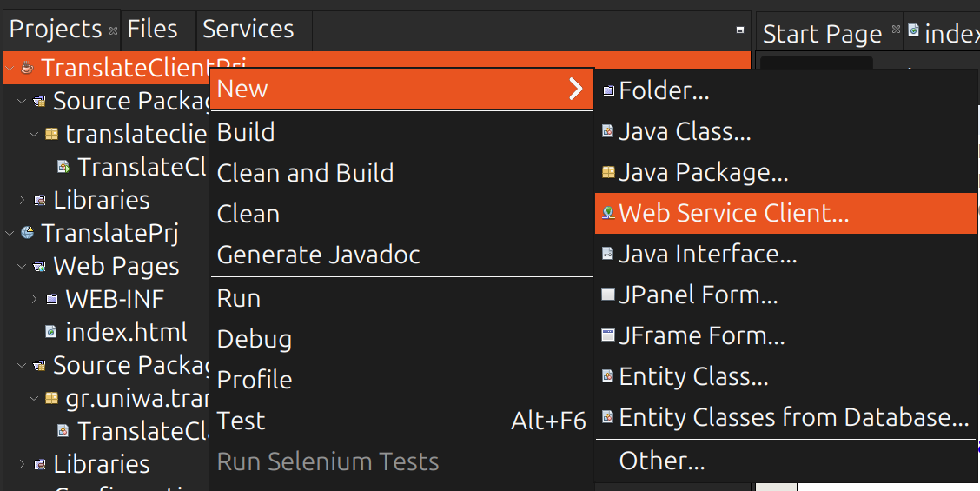
Task: Click Clean in the context menu
Action: (x=401, y=214)
